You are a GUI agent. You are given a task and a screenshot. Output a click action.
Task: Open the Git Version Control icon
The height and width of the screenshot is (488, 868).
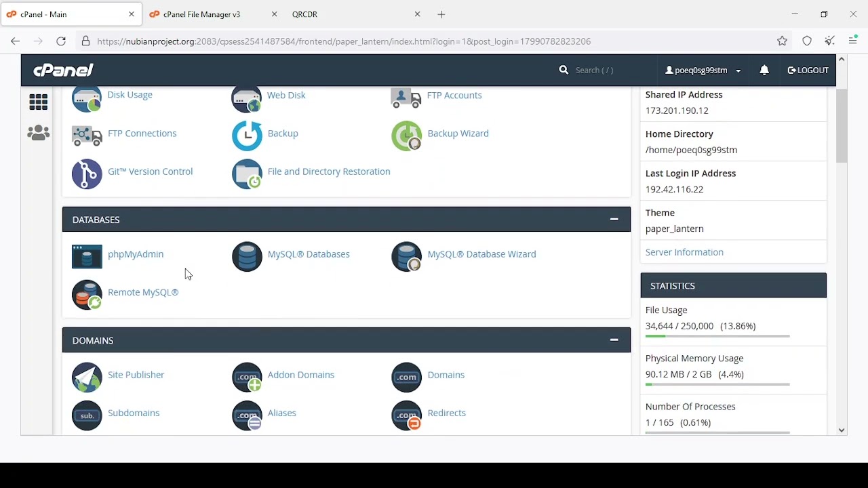click(x=87, y=174)
